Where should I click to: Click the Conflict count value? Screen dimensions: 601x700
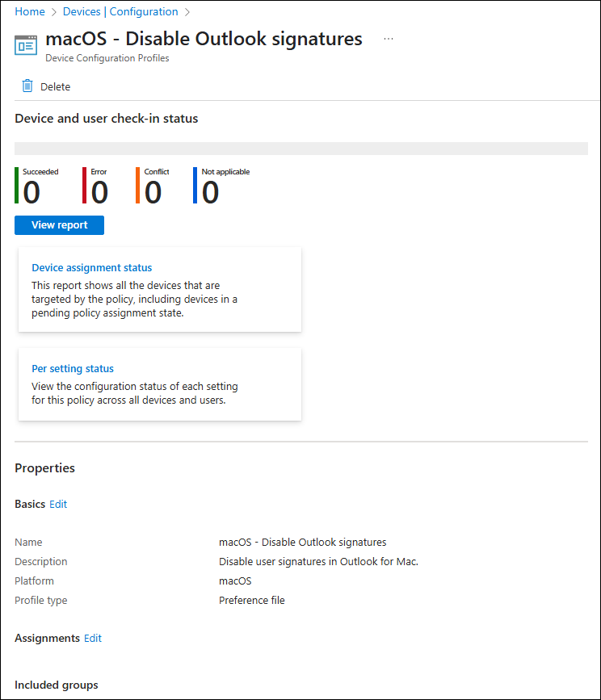pyautogui.click(x=153, y=192)
